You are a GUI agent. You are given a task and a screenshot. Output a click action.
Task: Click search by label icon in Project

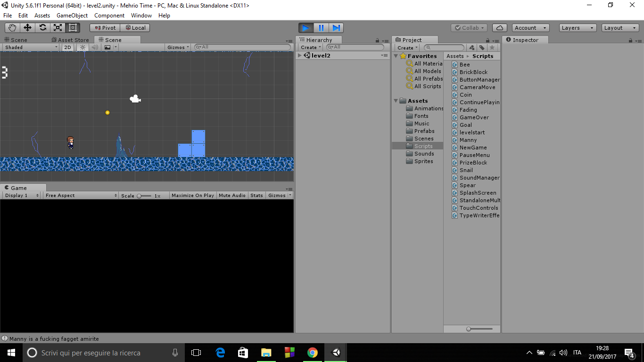point(482,48)
